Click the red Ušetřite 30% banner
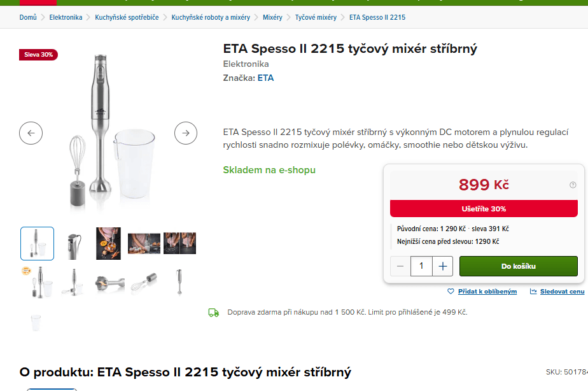Image resolution: width=588 pixels, height=391 pixels. click(484, 209)
